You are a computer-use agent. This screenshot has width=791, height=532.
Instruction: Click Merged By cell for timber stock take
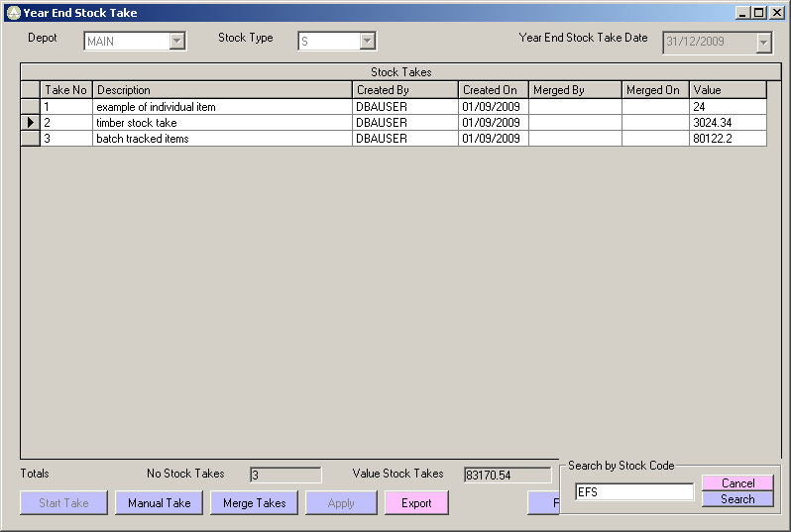[x=575, y=123]
